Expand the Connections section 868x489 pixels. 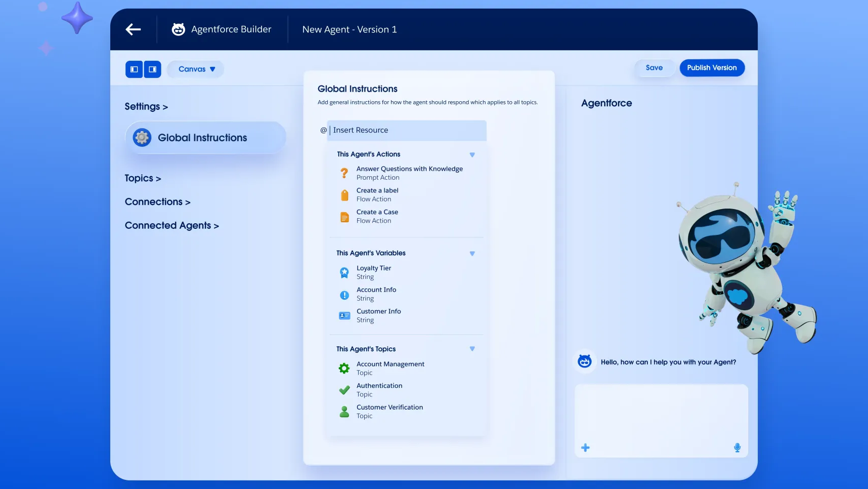click(x=157, y=202)
